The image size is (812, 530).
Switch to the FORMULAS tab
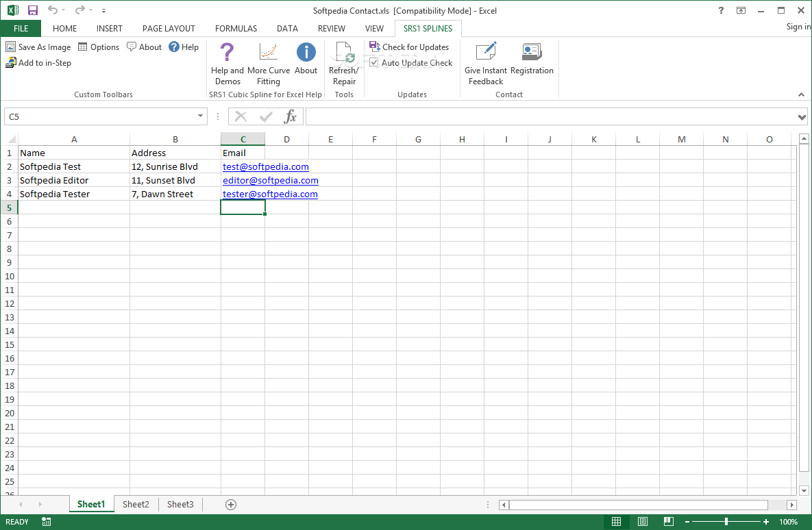[236, 29]
